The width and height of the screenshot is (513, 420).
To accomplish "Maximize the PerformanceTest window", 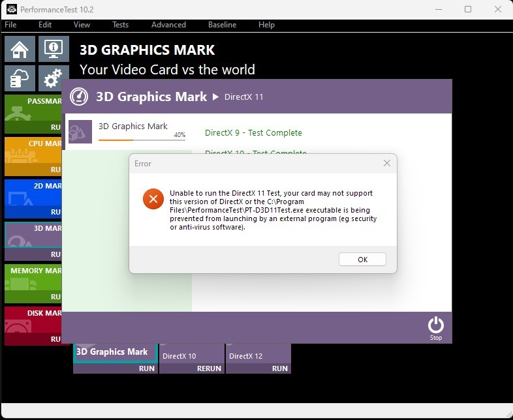I will click(468, 10).
